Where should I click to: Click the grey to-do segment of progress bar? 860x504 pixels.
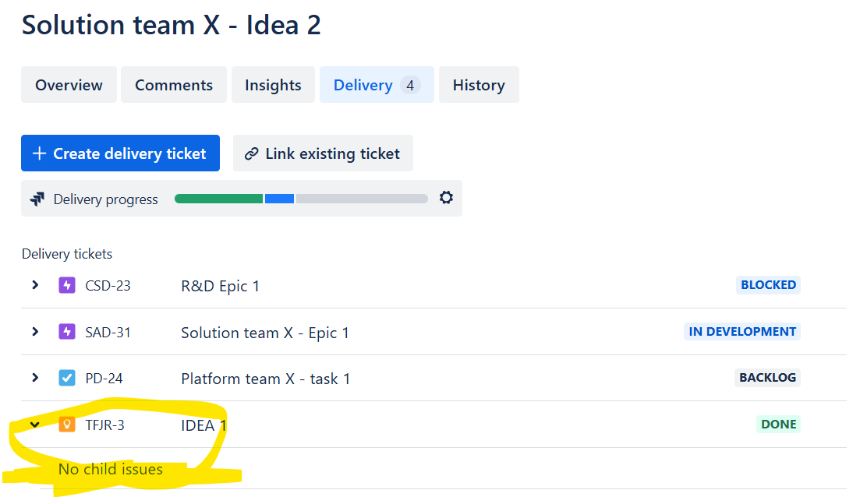point(362,199)
